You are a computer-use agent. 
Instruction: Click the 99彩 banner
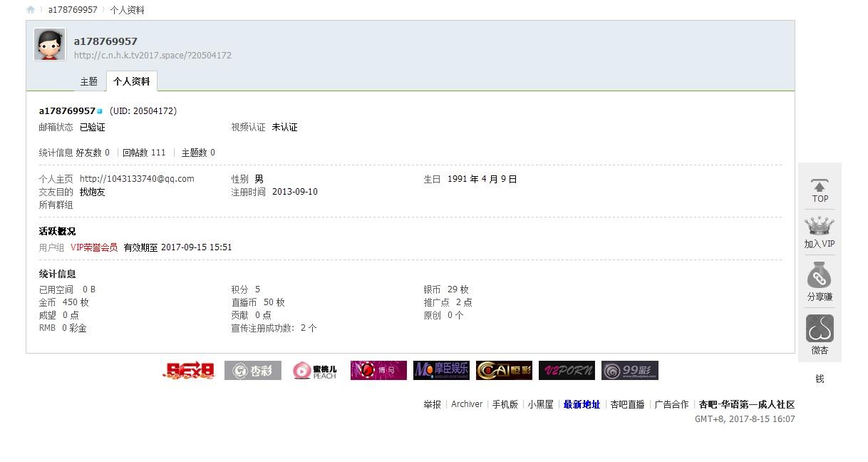click(629, 371)
